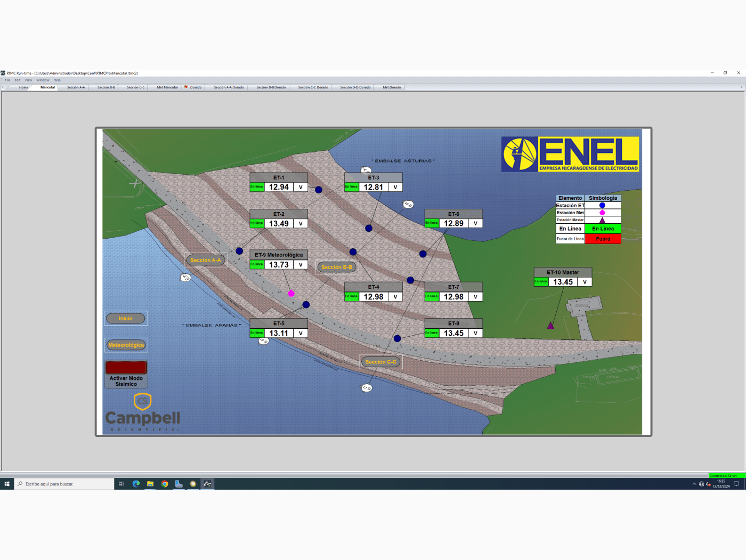This screenshot has width=746, height=560.
Task: Click the ET-9 Meteorológica voltage value 13.73
Action: click(279, 264)
